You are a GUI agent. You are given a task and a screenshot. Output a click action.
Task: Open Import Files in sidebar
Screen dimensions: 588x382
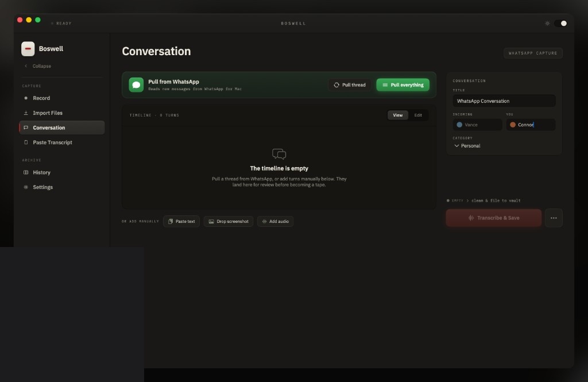pyautogui.click(x=61, y=113)
